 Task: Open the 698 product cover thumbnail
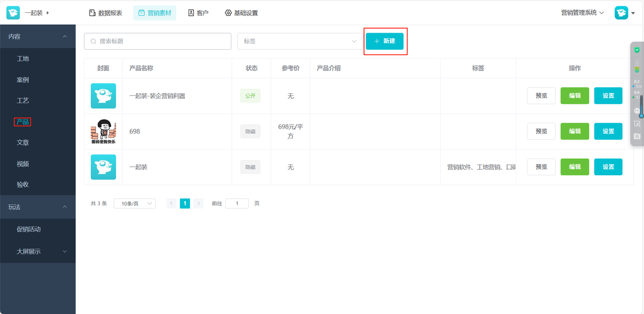point(103,132)
